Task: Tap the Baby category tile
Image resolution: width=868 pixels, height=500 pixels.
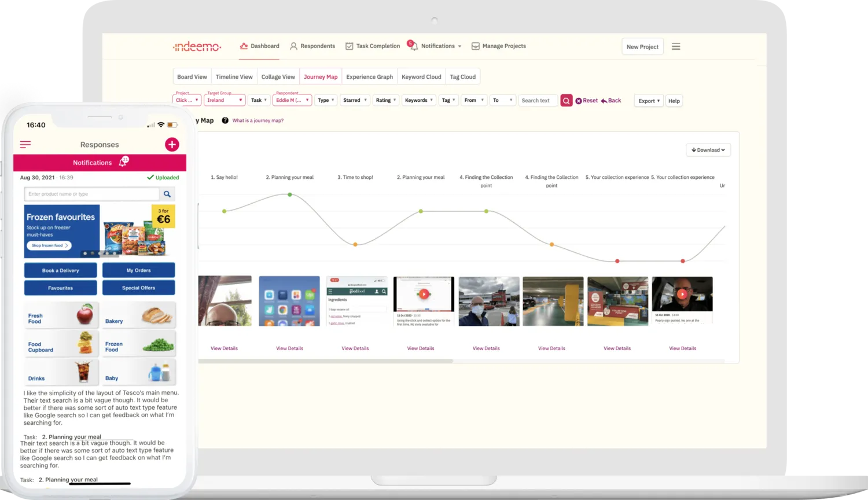Action: (x=139, y=372)
